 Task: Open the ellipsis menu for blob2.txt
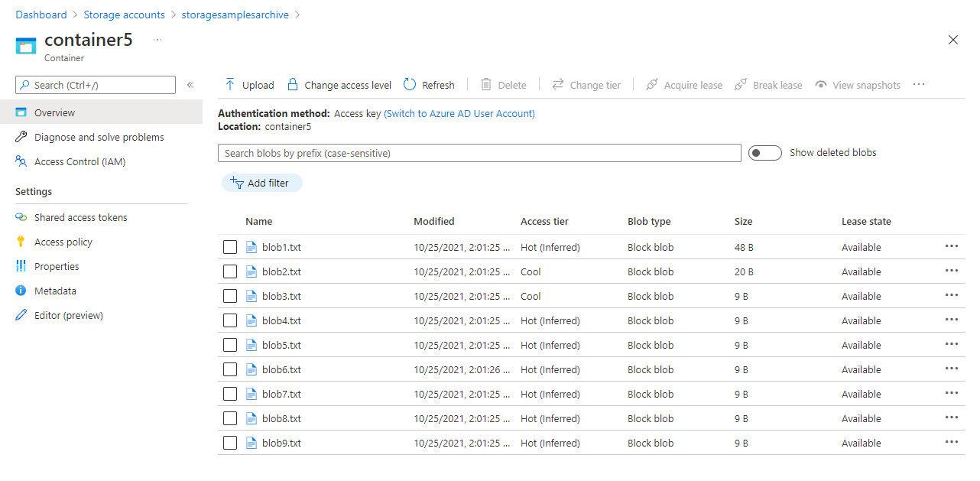click(x=952, y=270)
